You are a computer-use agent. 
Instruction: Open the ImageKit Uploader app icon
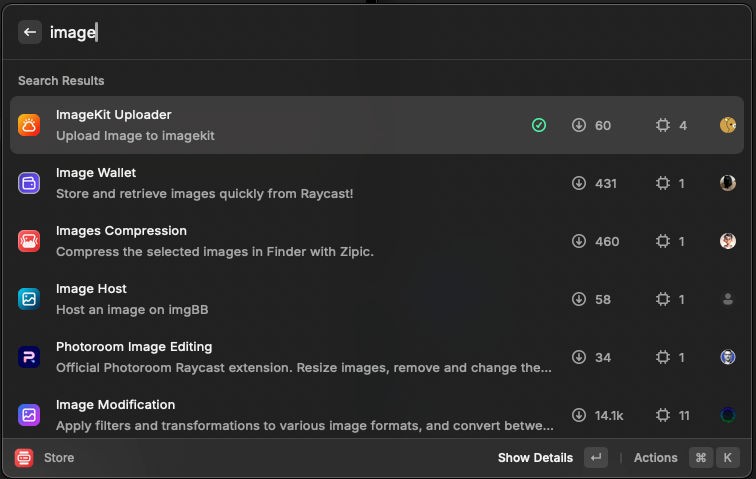[x=29, y=125]
